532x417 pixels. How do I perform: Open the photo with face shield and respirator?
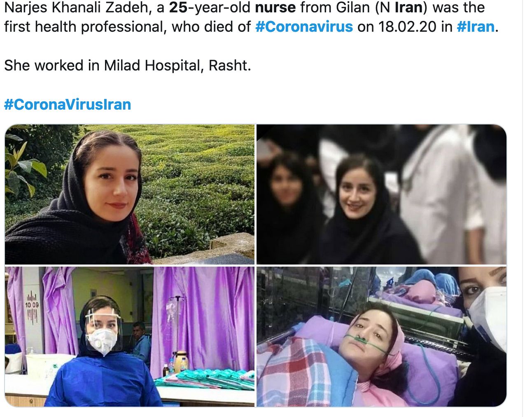click(130, 336)
